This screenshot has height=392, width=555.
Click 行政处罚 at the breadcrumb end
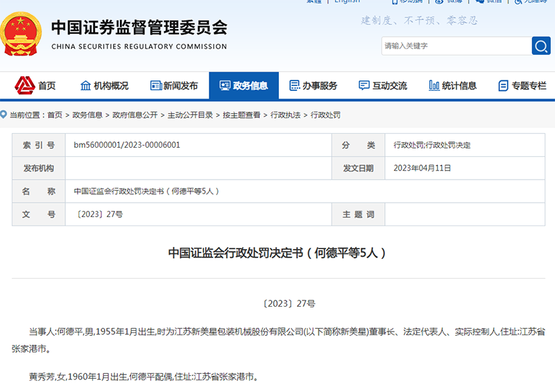click(x=325, y=115)
